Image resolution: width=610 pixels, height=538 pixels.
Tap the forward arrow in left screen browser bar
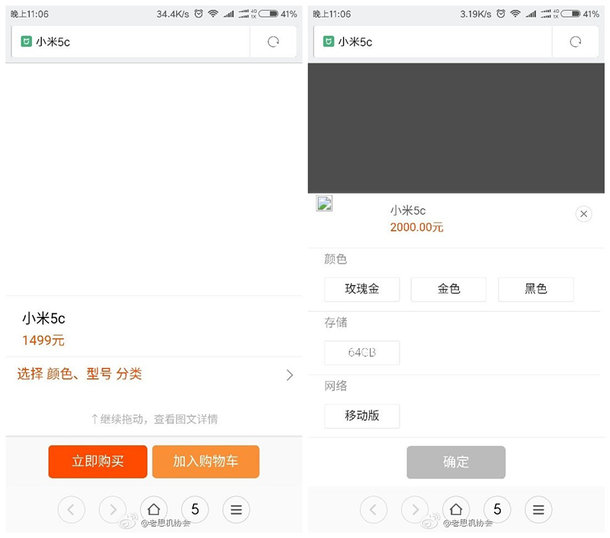(x=112, y=509)
